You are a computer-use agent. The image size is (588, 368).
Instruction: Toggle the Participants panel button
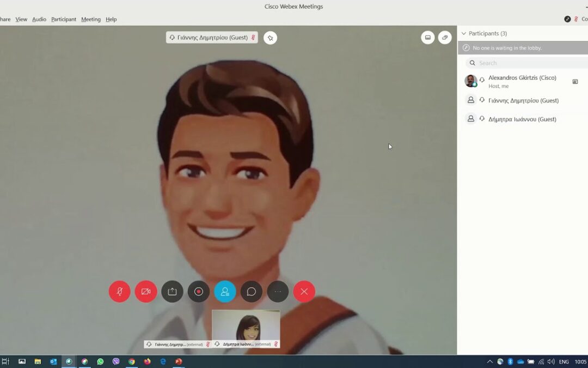pos(225,292)
